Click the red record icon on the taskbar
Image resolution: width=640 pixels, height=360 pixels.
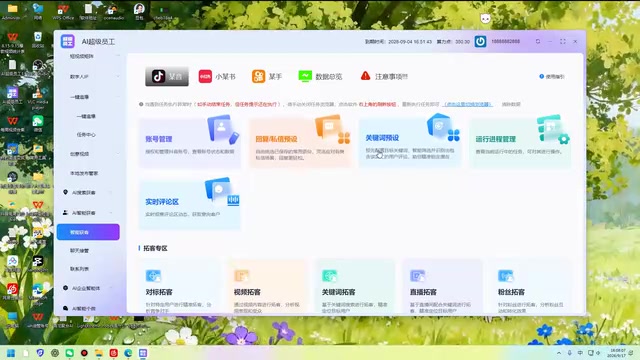click(x=84, y=353)
